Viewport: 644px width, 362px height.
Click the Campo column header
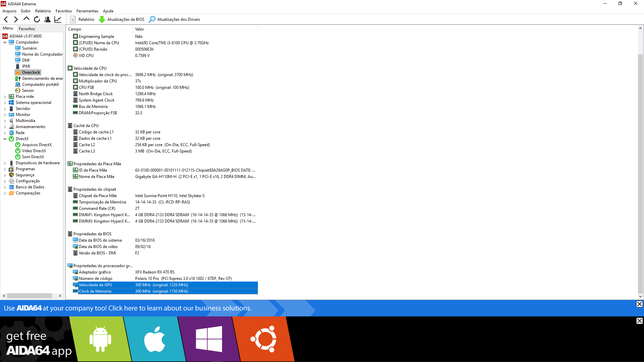[x=99, y=29]
